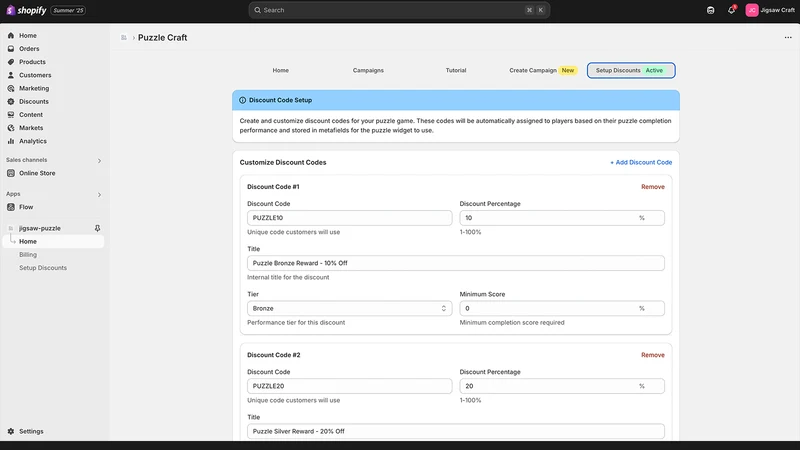
Task: Click the Add Discount Code link
Action: tap(641, 162)
